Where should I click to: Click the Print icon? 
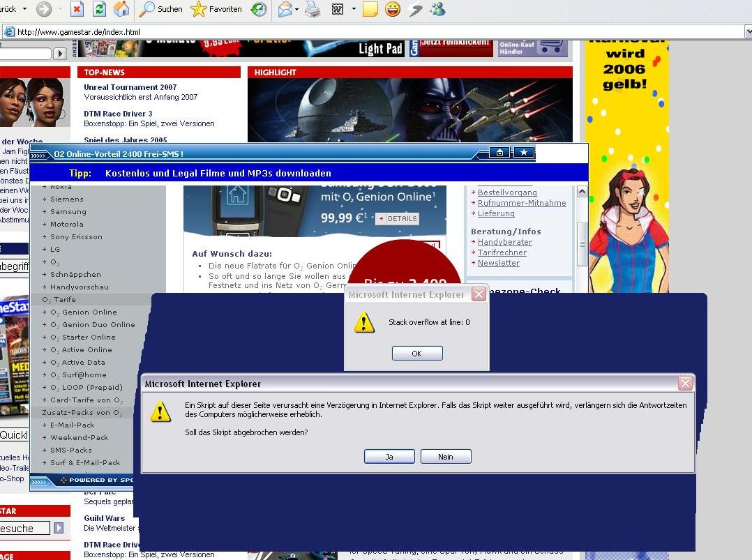313,9
